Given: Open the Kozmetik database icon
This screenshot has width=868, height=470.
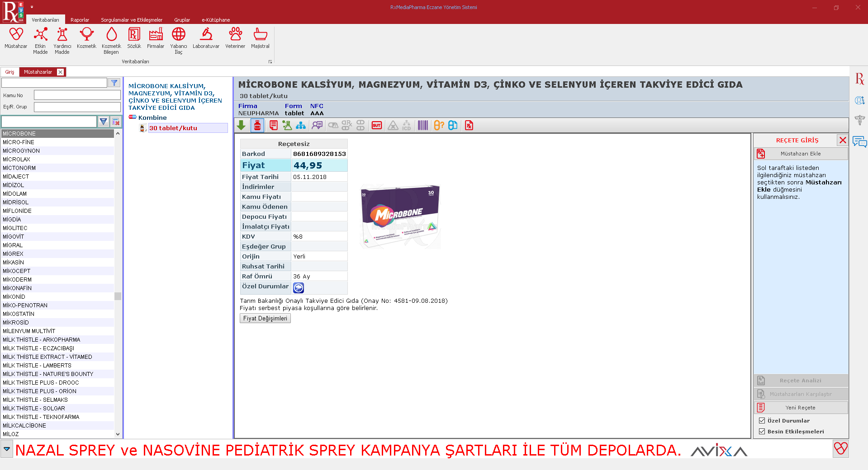Looking at the screenshot, I should (86, 38).
